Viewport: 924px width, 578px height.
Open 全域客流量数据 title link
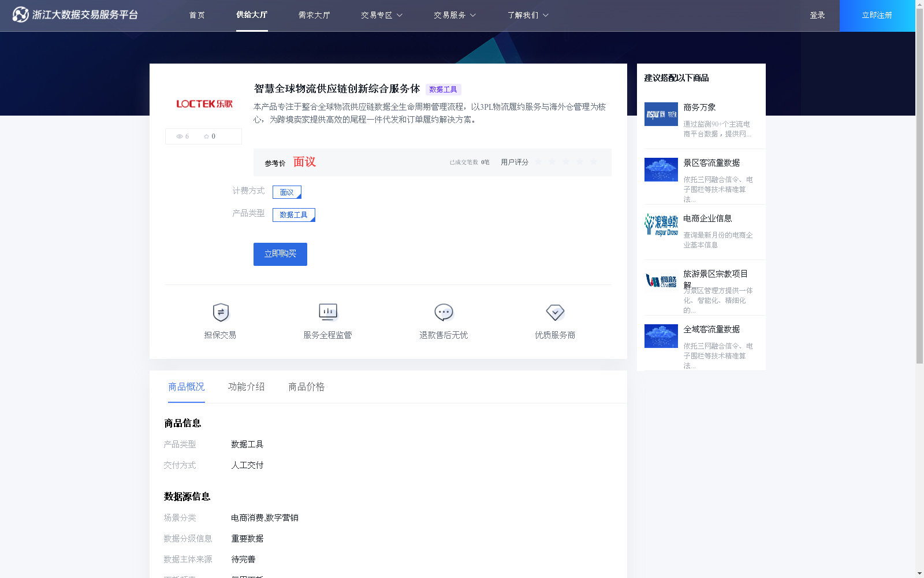711,329
